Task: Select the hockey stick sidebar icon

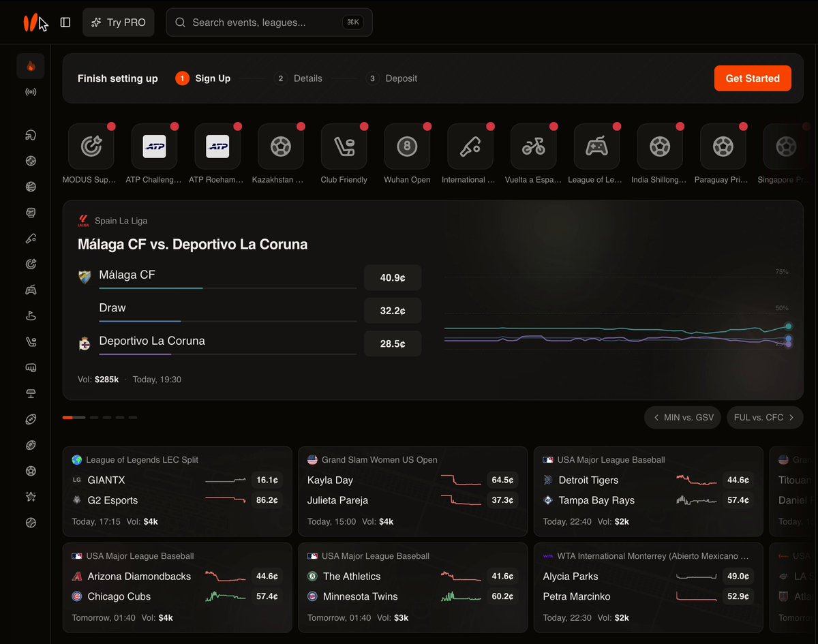Action: pos(31,341)
